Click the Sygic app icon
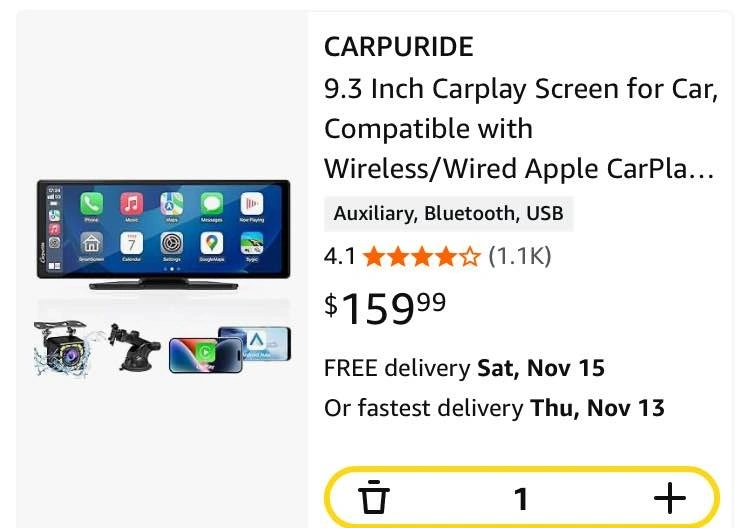 [x=251, y=243]
